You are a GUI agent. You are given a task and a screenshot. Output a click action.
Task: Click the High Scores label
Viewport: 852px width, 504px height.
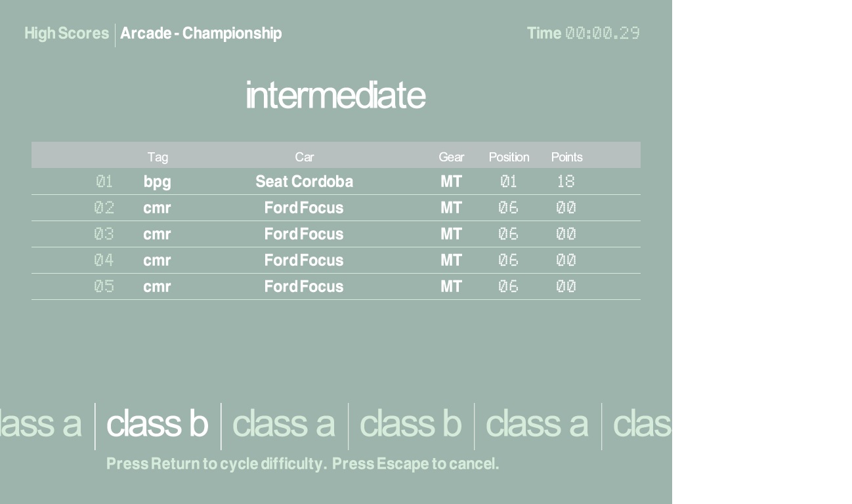tap(66, 33)
